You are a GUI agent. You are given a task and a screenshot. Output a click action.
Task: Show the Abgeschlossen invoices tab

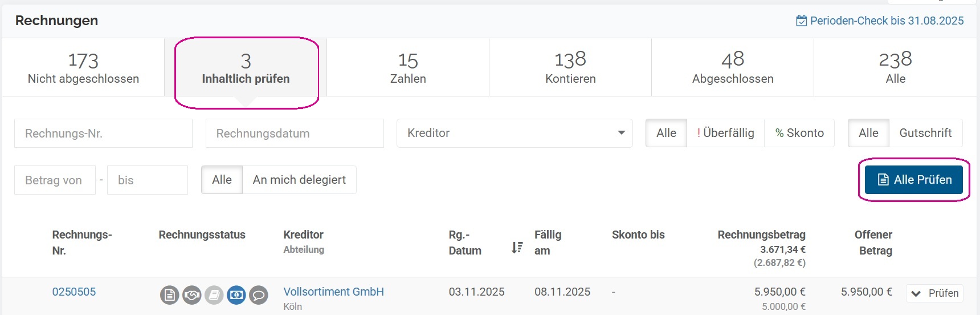click(x=733, y=67)
